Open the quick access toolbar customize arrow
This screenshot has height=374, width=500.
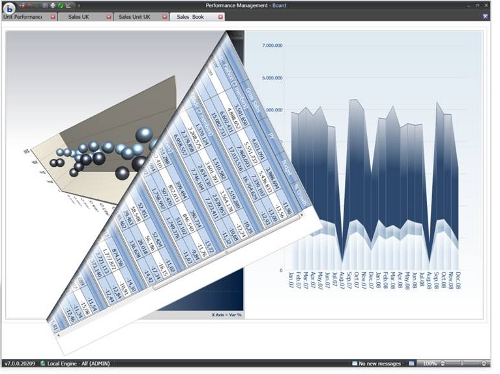[x=79, y=6]
